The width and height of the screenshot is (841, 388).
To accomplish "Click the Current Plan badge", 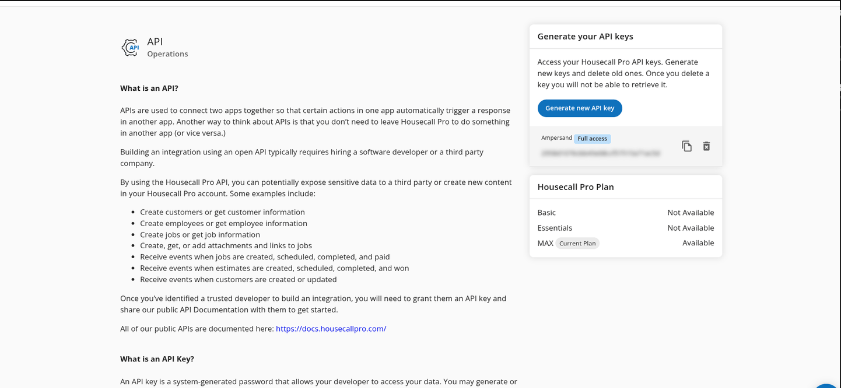I will pyautogui.click(x=577, y=243).
